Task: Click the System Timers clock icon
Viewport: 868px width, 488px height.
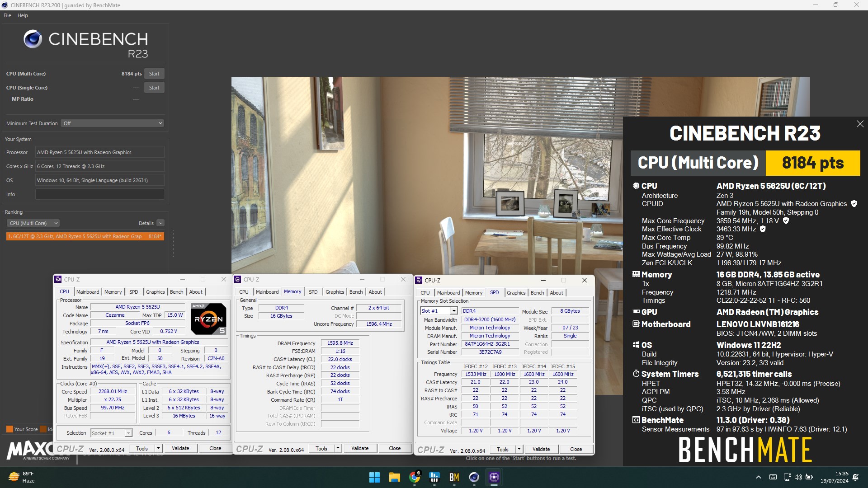Action: click(x=636, y=374)
